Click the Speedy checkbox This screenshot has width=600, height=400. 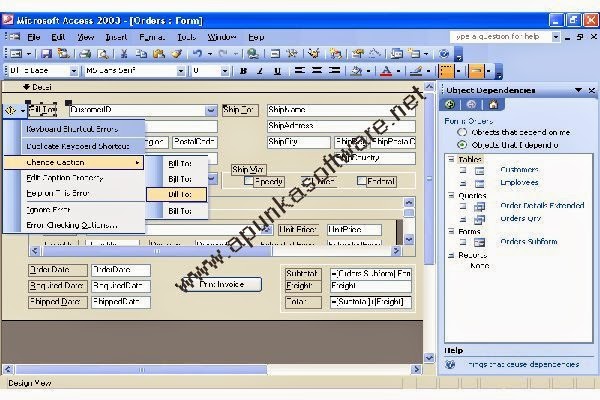pyautogui.click(x=249, y=181)
